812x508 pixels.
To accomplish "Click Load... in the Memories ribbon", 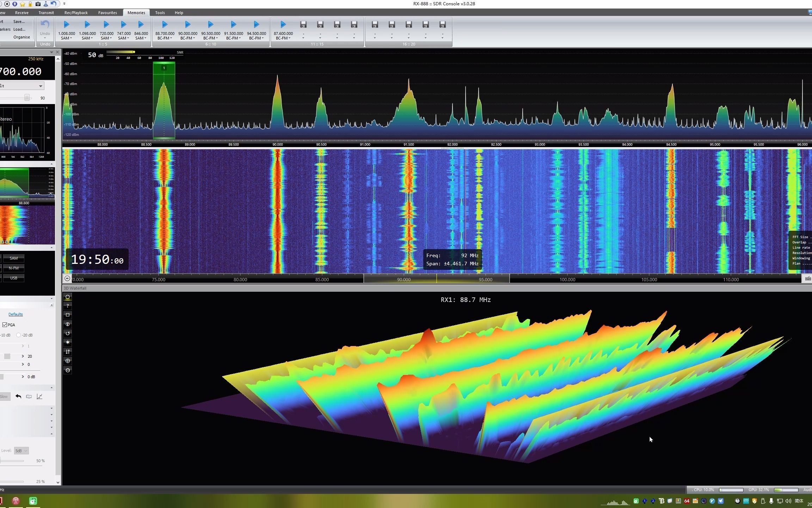I will click(x=19, y=29).
